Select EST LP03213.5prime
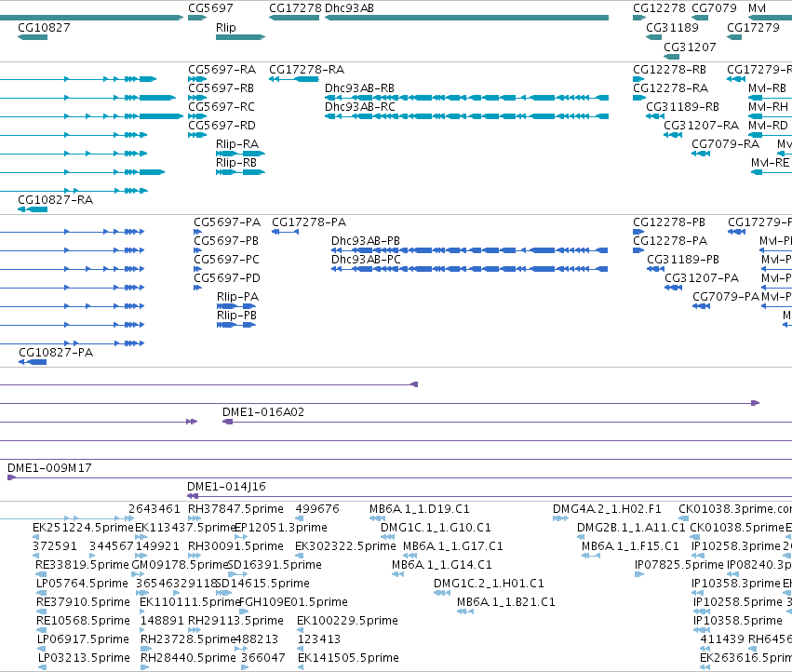Image resolution: width=792 pixels, height=672 pixels. click(x=43, y=667)
